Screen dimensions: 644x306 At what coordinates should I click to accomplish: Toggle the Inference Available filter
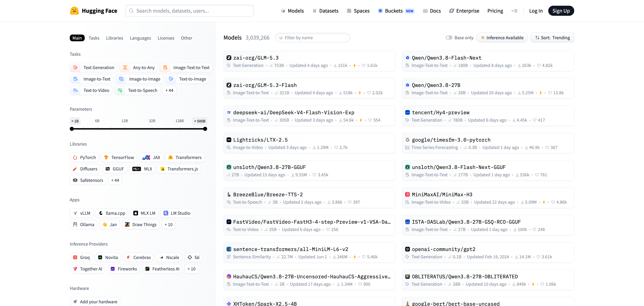(x=502, y=38)
